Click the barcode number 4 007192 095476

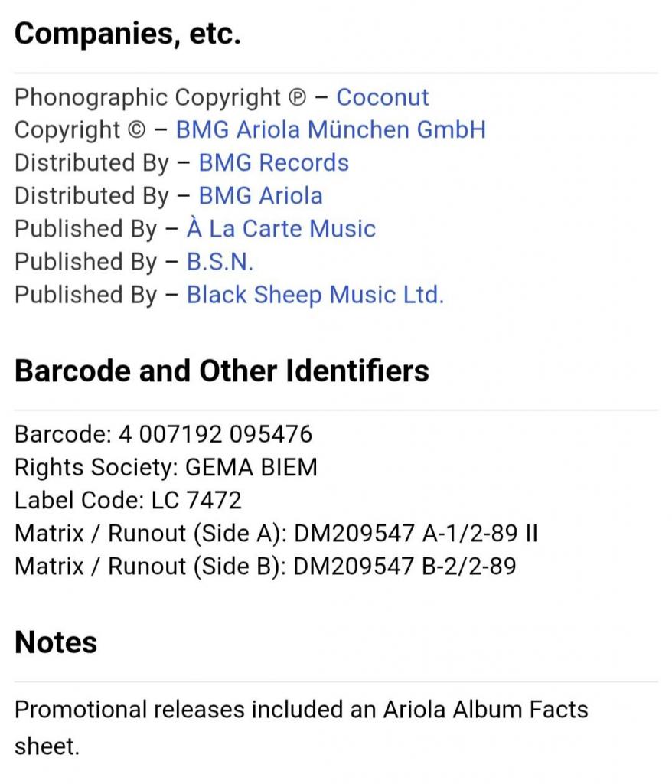pyautogui.click(x=215, y=434)
